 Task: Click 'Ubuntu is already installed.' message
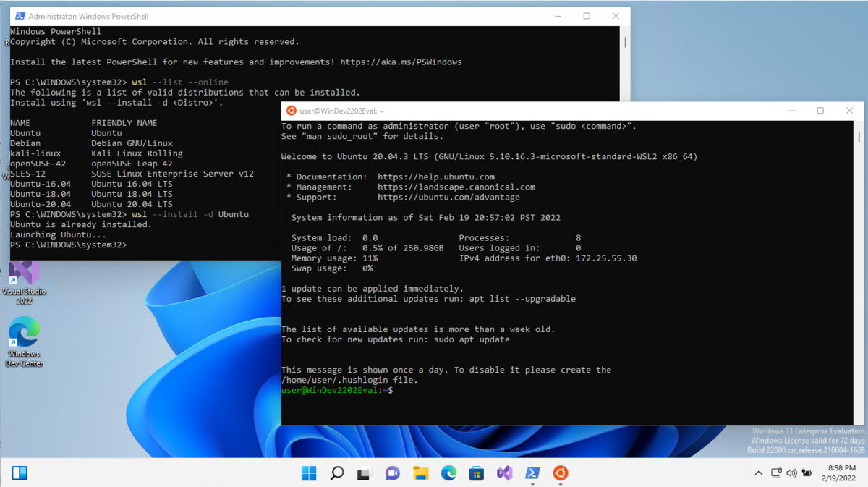pyautogui.click(x=81, y=225)
